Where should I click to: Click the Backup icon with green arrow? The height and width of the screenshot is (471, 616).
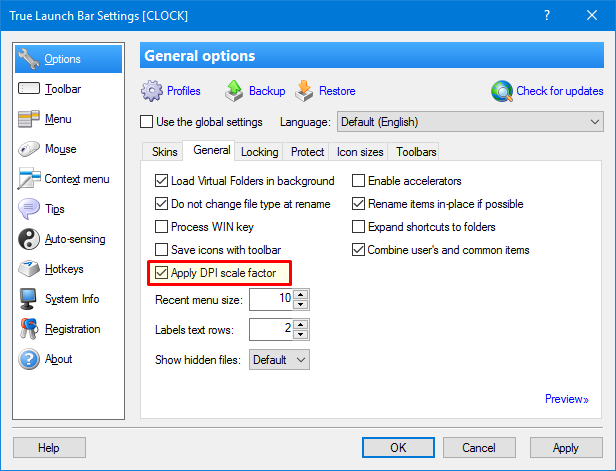234,91
